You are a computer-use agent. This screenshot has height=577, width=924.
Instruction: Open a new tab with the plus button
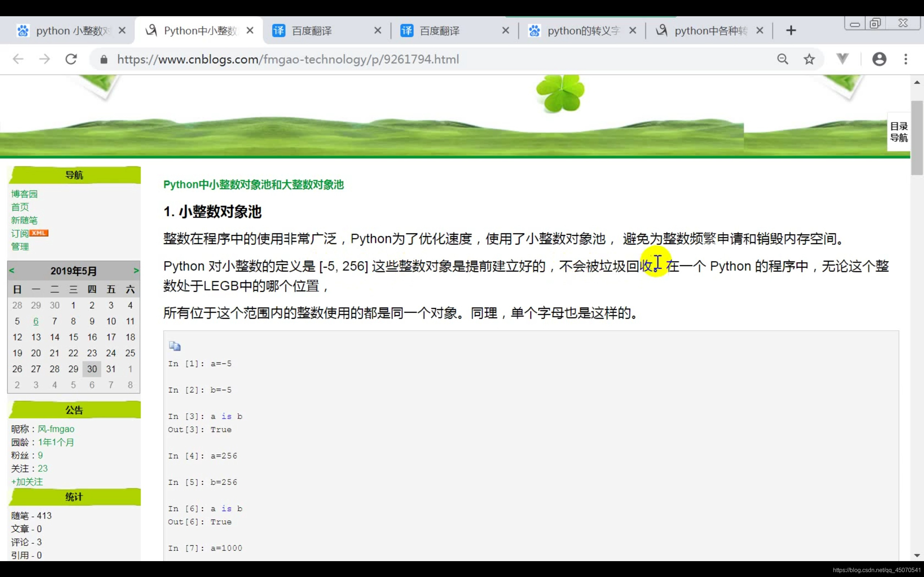point(791,31)
